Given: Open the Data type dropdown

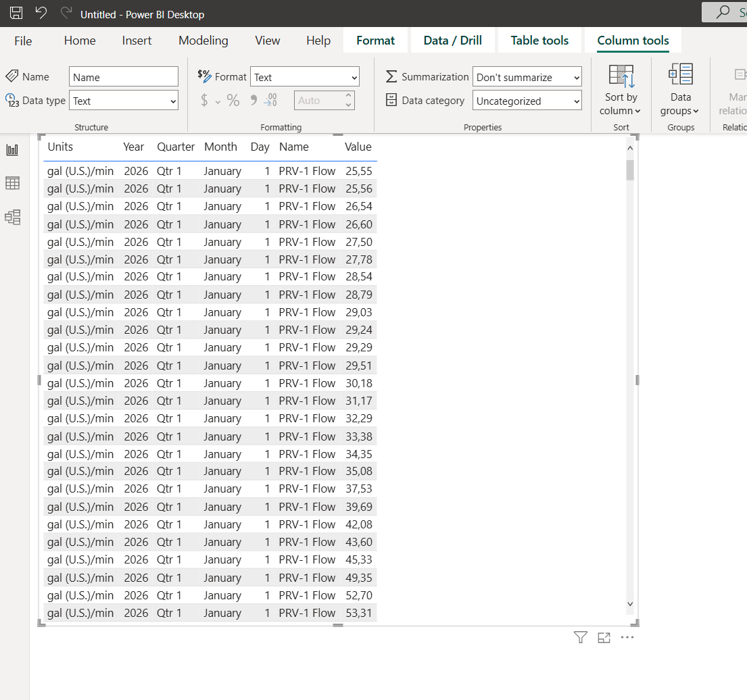Looking at the screenshot, I should [124, 101].
